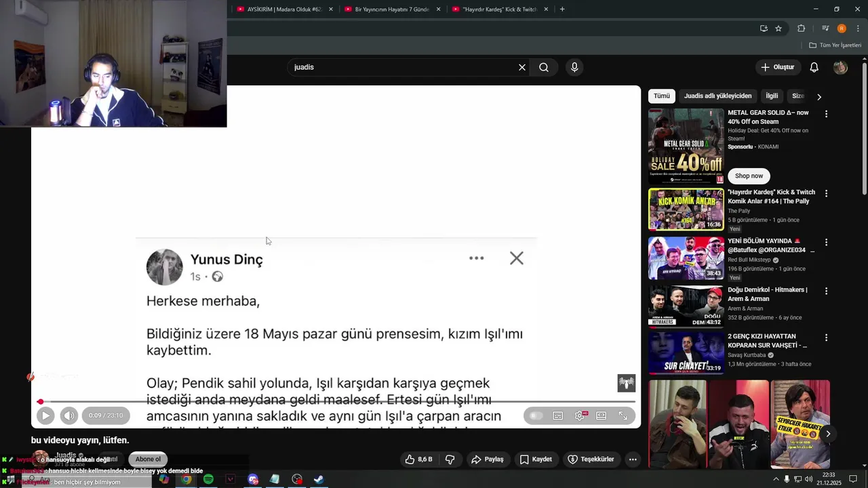868x488 pixels.
Task: Save the video with Kaydet
Action: point(536,460)
